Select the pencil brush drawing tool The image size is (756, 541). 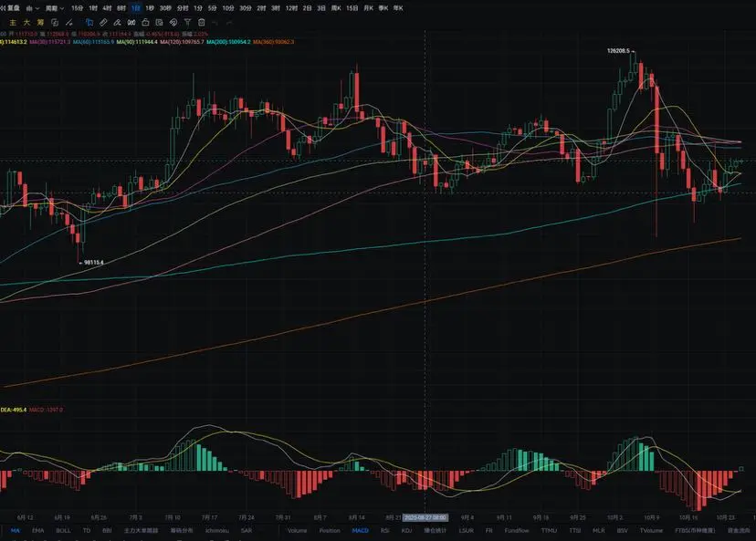[117, 23]
